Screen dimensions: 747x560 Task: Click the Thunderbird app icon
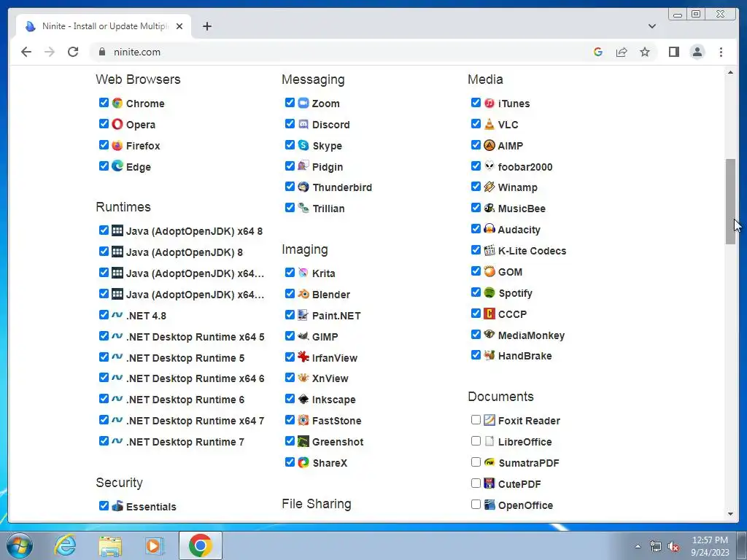[x=303, y=187]
